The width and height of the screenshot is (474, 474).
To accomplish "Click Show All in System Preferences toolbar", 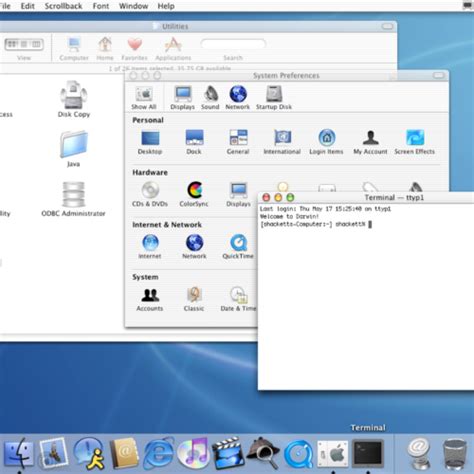I will (x=144, y=98).
